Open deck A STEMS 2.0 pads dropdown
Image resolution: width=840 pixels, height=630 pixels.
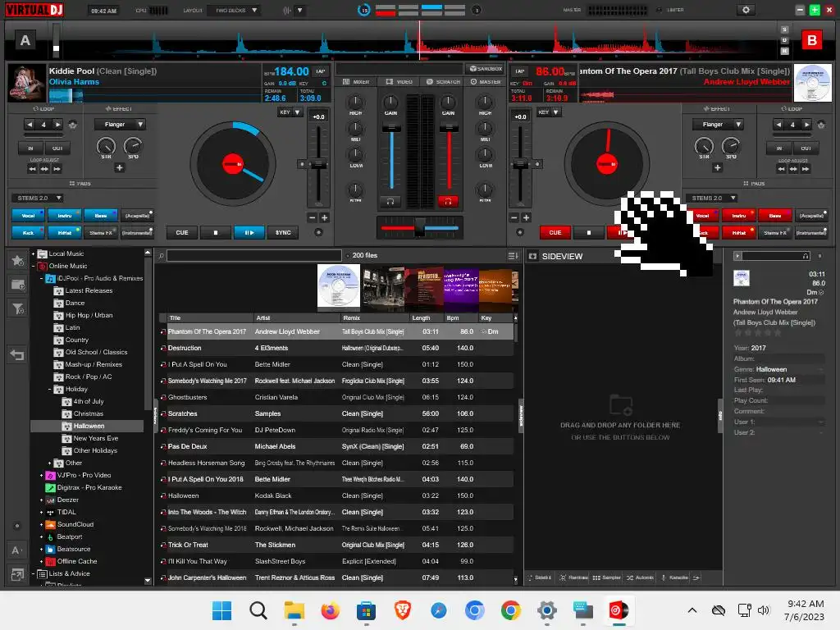[38, 199]
